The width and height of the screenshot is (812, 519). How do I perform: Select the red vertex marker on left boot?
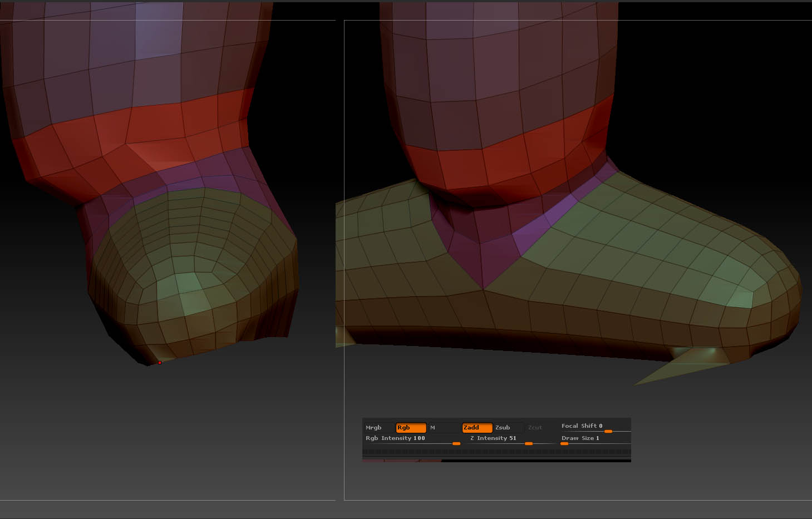click(x=159, y=362)
